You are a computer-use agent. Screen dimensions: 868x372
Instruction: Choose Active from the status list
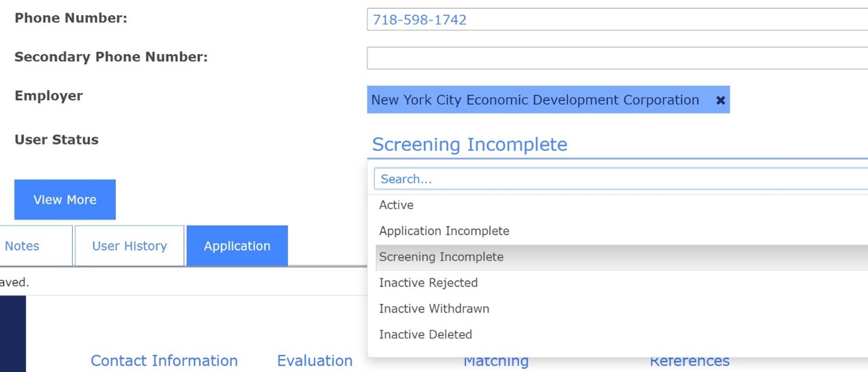click(x=396, y=205)
